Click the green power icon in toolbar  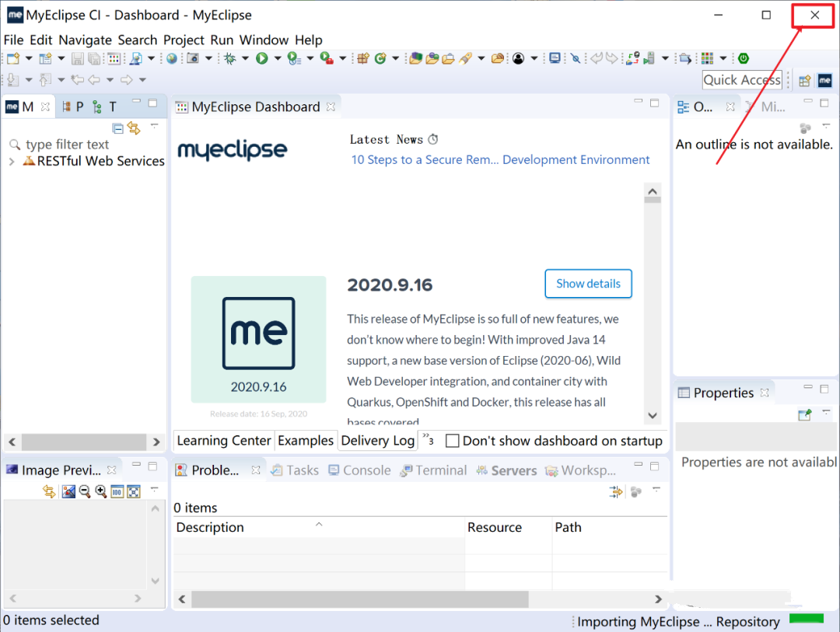click(x=743, y=58)
